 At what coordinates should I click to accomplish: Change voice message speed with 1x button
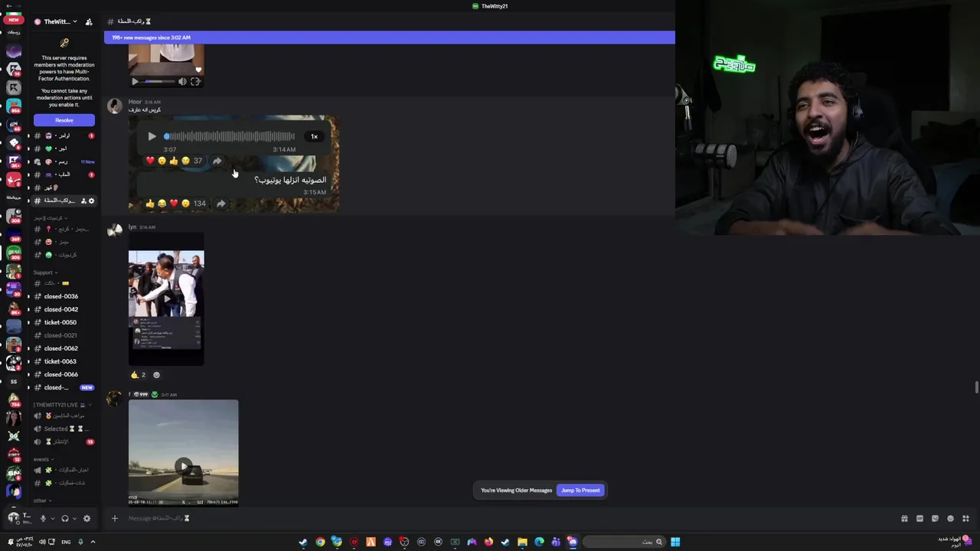coord(314,136)
